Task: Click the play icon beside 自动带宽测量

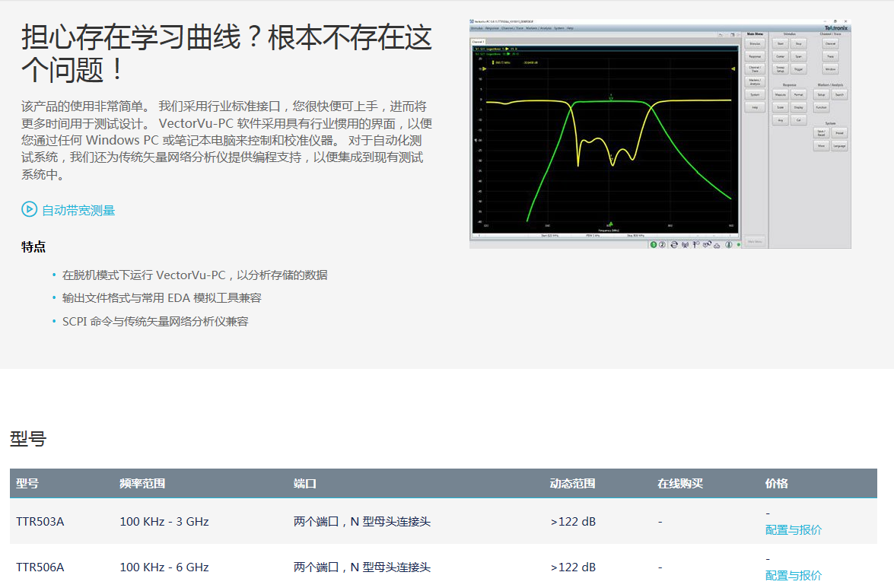Action: coord(29,210)
